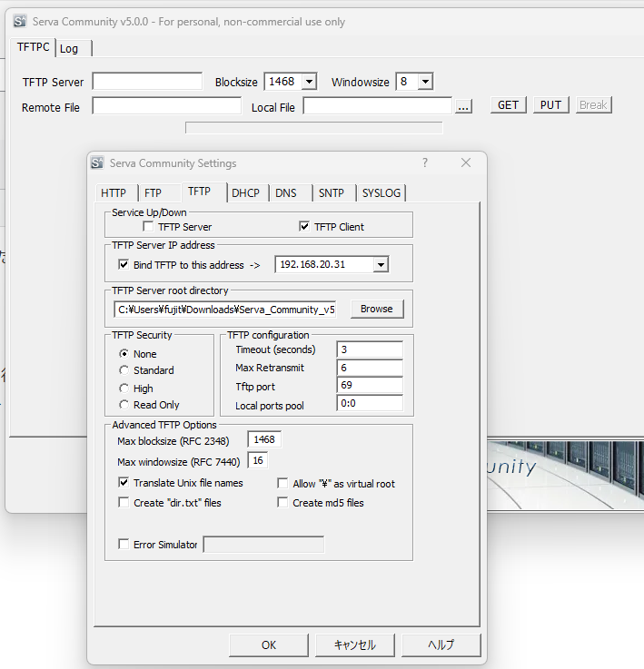Click the ヘルプ (Help) button
The width and height of the screenshot is (644, 669).
441,645
